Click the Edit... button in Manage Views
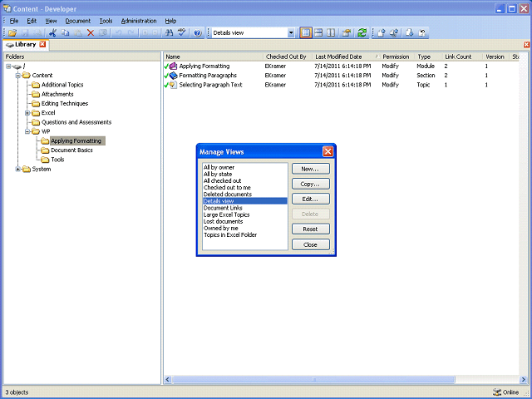532x399 pixels. pos(310,199)
